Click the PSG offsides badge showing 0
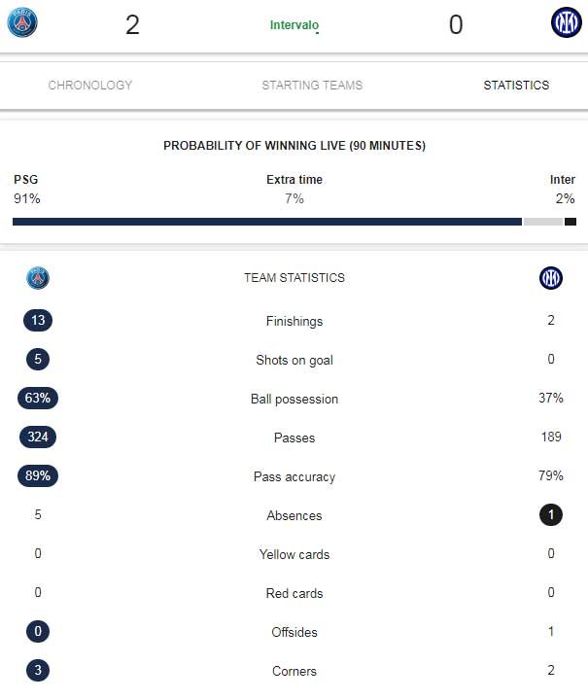588x700 pixels. pyautogui.click(x=38, y=631)
